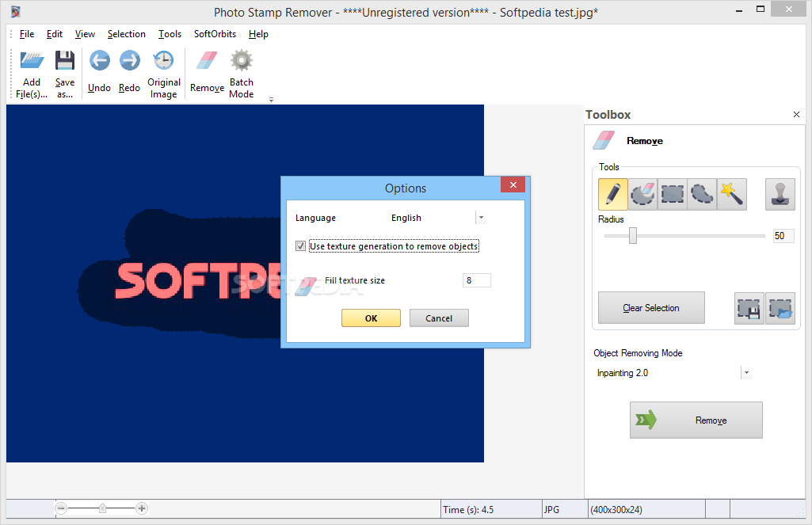Zoom out with the minus button
The width and height of the screenshot is (812, 525).
61,508
